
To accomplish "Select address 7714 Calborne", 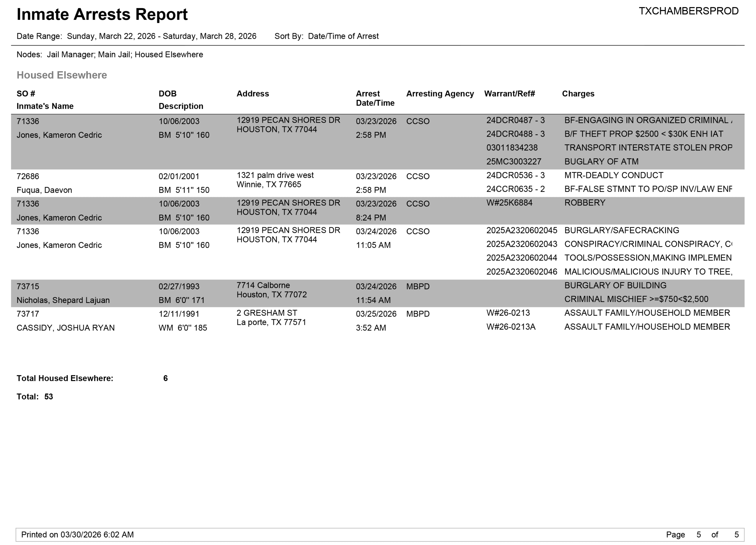I will tap(263, 285).
